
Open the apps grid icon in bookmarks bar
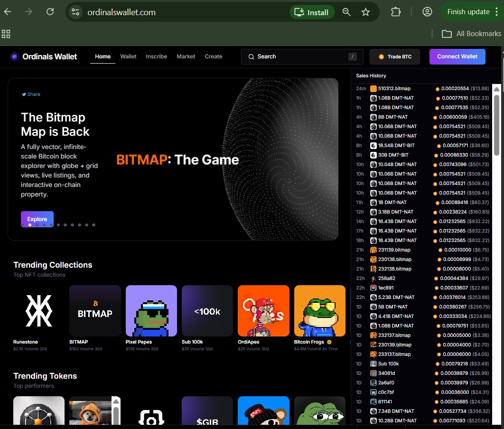pyautogui.click(x=6, y=34)
